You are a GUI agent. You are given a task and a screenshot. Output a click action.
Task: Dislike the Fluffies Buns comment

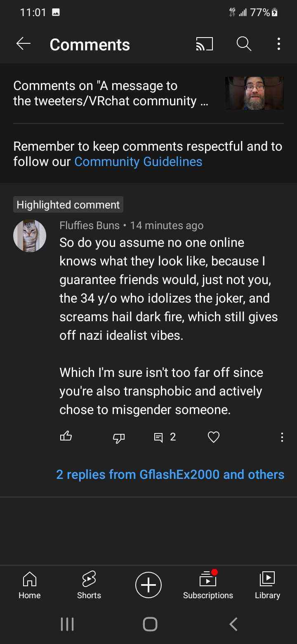pos(119,438)
